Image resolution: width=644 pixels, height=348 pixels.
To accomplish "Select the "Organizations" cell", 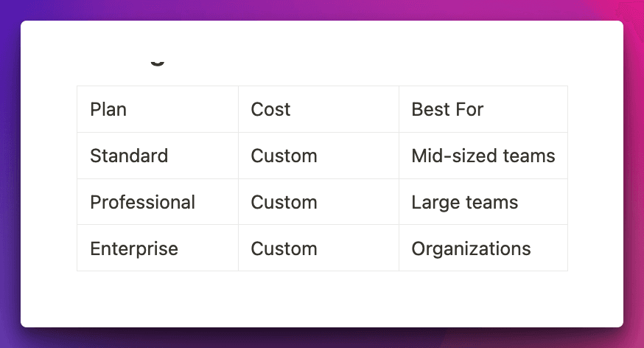I will (471, 249).
